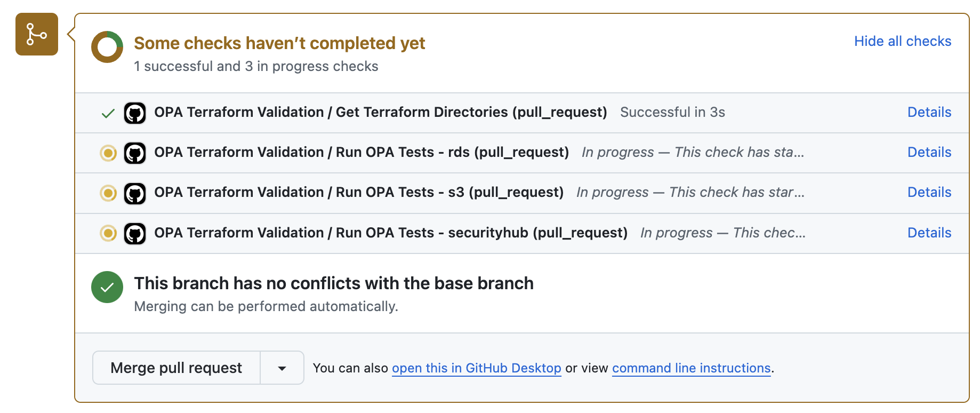The image size is (980, 413).
Task: Open merge method dropdown arrow
Action: click(282, 368)
